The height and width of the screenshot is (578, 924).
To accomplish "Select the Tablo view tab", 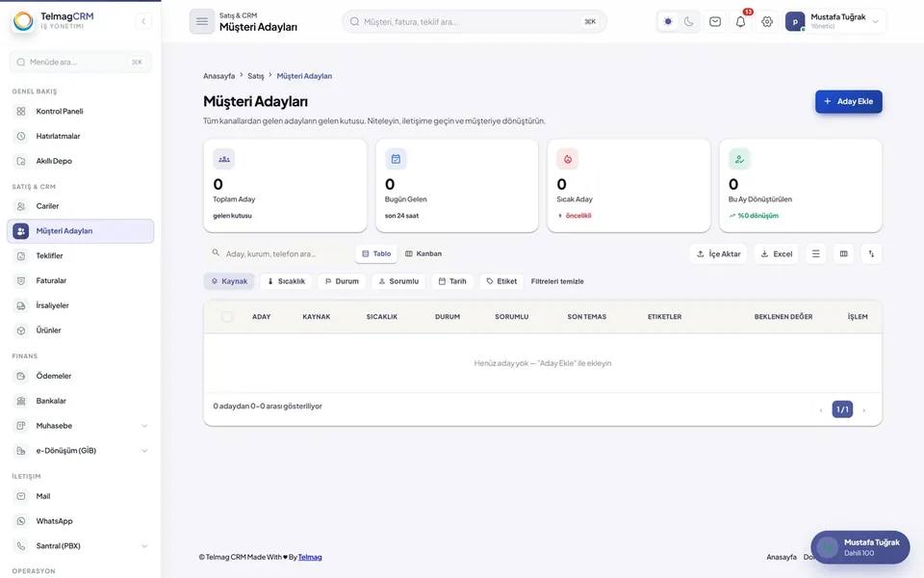I will coord(376,253).
